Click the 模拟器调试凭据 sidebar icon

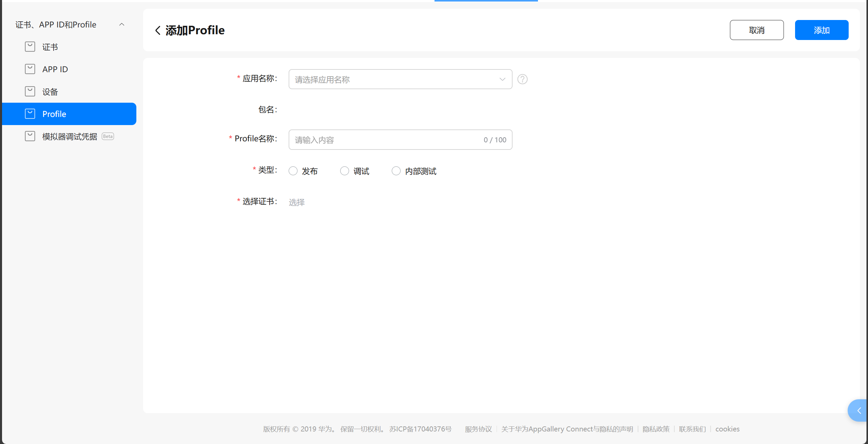(30, 136)
